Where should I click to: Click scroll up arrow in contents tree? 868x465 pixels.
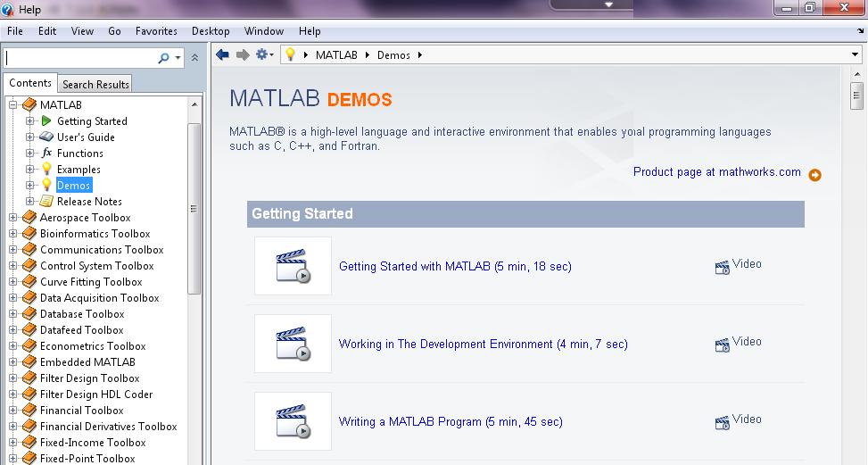(194, 104)
